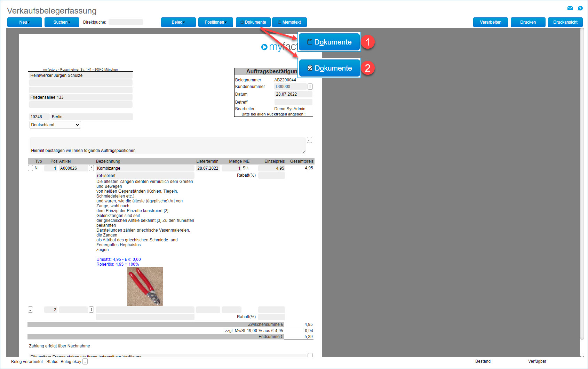
Task: Click the Drucken button
Action: 528,22
